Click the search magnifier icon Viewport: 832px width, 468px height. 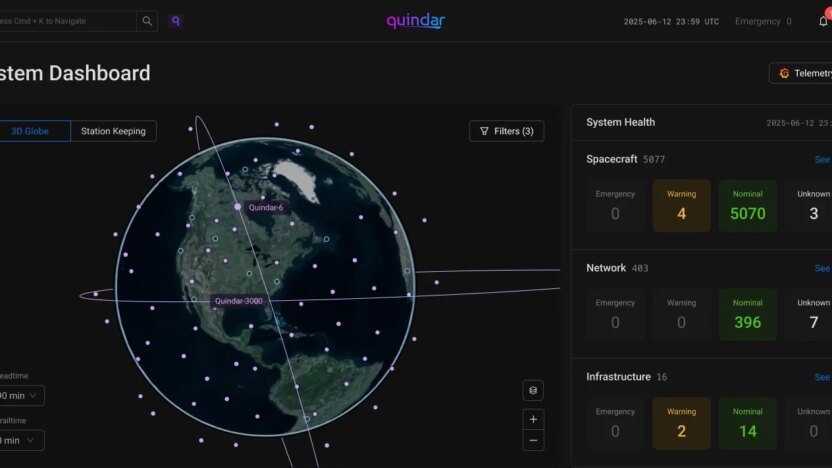coord(147,21)
